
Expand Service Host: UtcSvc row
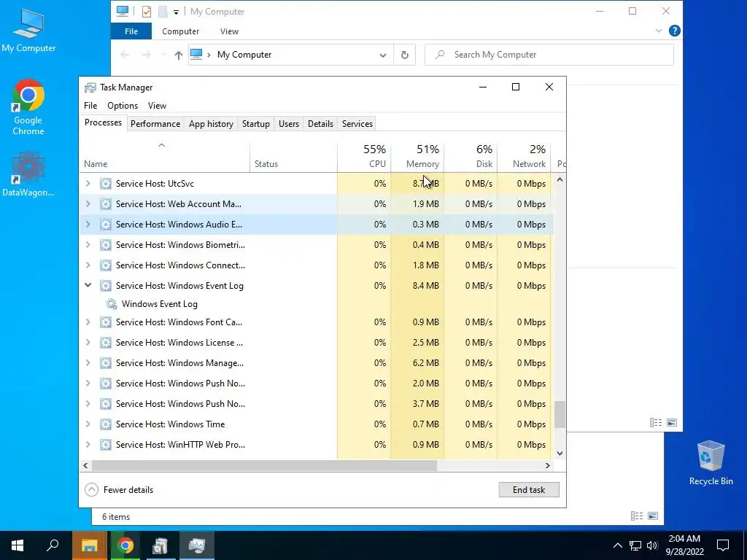pos(88,183)
